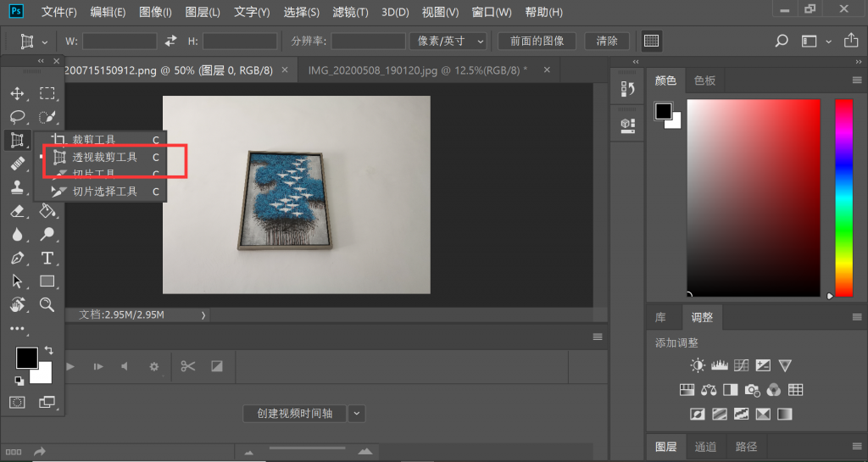Select the Rectangle shape tool
This screenshot has height=462, width=868.
(x=47, y=281)
